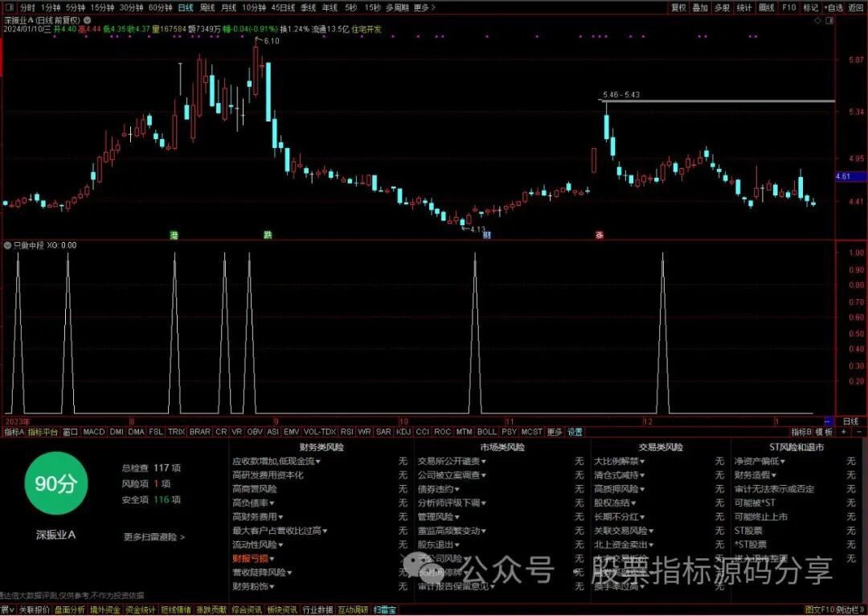Image resolution: width=868 pixels, height=616 pixels.
Task: Click the plus zoom button right of 模板
Action: (844, 432)
